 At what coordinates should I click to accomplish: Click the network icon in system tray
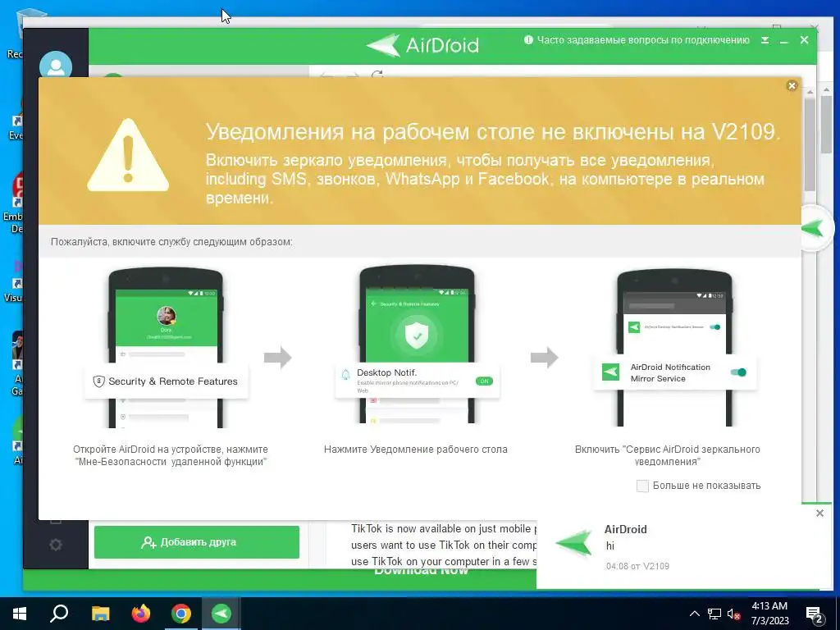[x=714, y=614]
